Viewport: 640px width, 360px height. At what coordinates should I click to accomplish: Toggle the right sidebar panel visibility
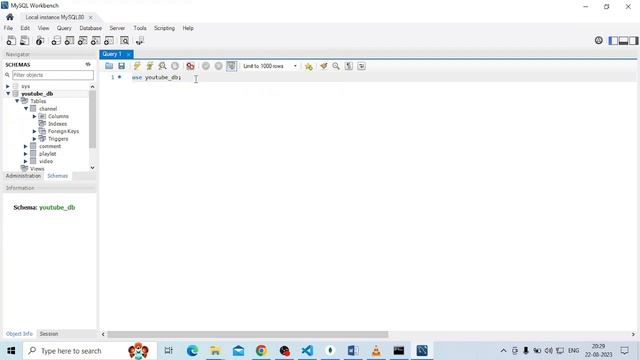pyautogui.click(x=633, y=40)
